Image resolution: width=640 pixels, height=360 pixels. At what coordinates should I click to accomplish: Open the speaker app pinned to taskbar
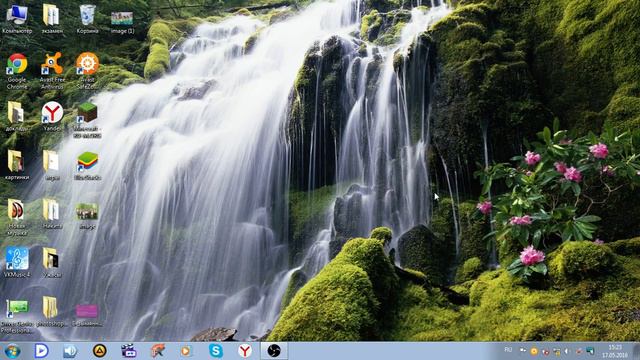point(70,351)
